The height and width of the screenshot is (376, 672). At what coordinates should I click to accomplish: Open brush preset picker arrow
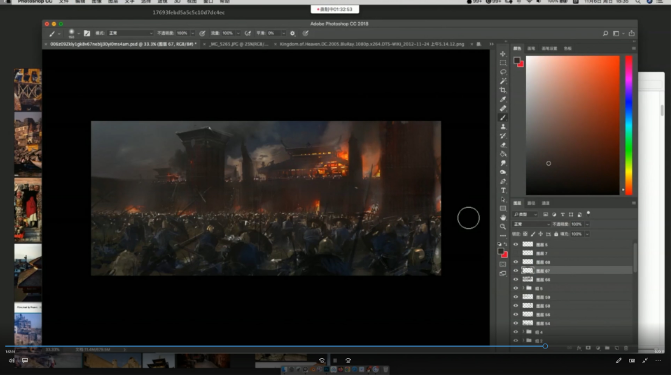(78, 33)
